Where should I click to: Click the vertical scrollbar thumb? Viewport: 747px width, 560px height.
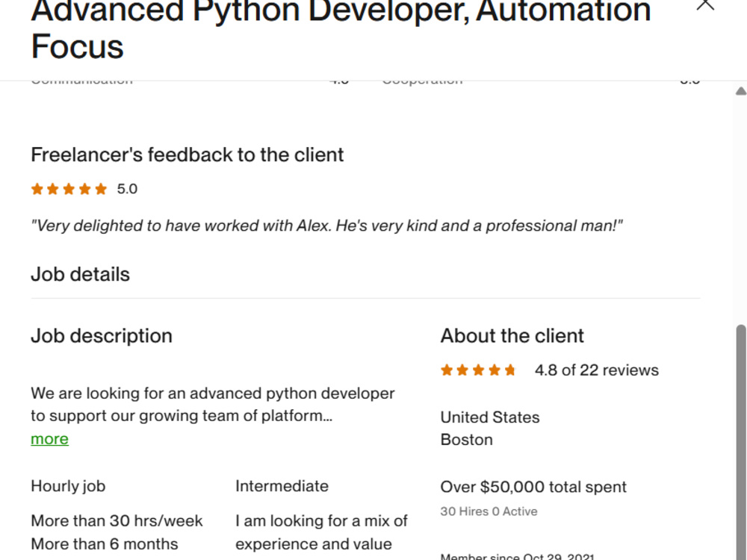[741, 442]
